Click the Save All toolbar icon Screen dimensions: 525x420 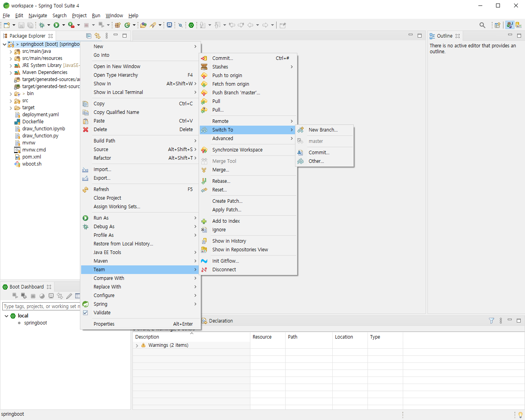tap(30, 25)
